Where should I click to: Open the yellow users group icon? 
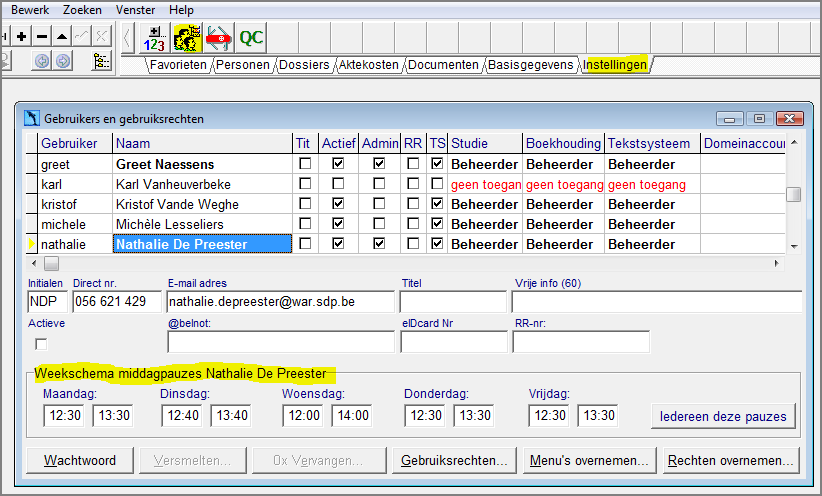pyautogui.click(x=187, y=38)
